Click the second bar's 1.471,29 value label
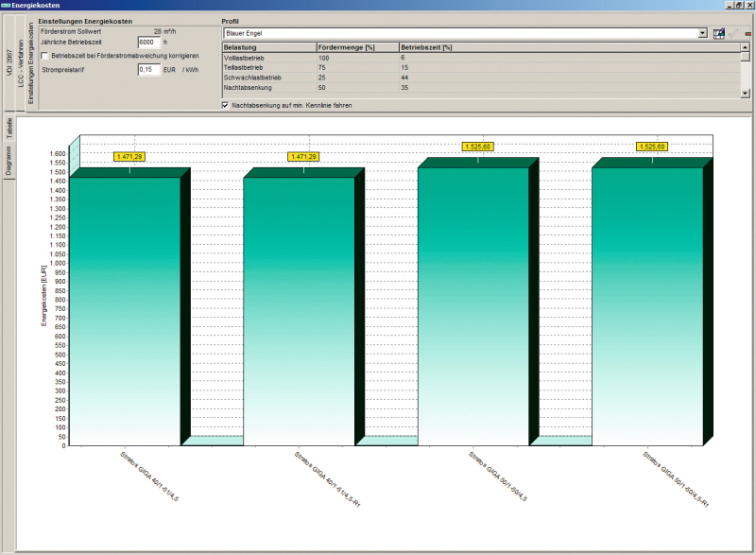Image resolution: width=756 pixels, height=555 pixels. click(303, 157)
